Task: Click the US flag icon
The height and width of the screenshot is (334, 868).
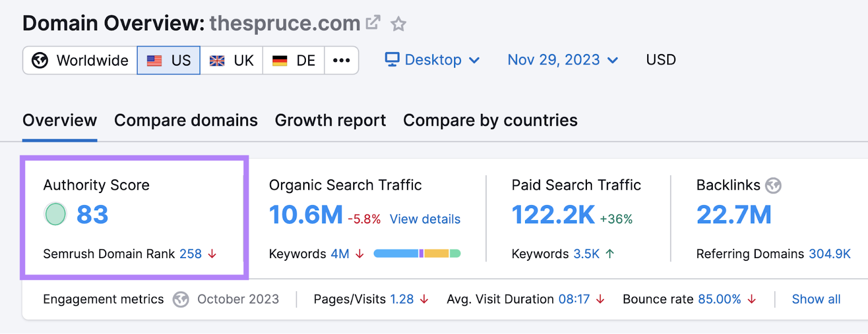Action: pyautogui.click(x=155, y=61)
